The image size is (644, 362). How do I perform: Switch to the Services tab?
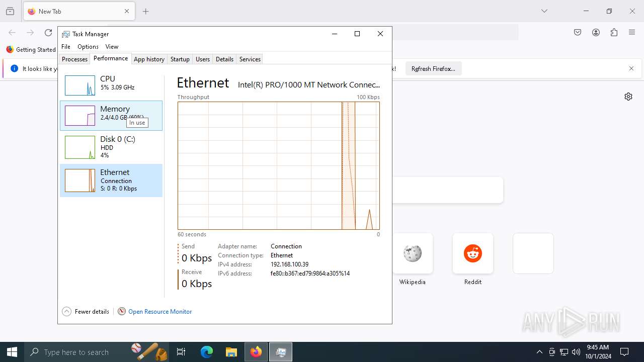[x=250, y=59]
